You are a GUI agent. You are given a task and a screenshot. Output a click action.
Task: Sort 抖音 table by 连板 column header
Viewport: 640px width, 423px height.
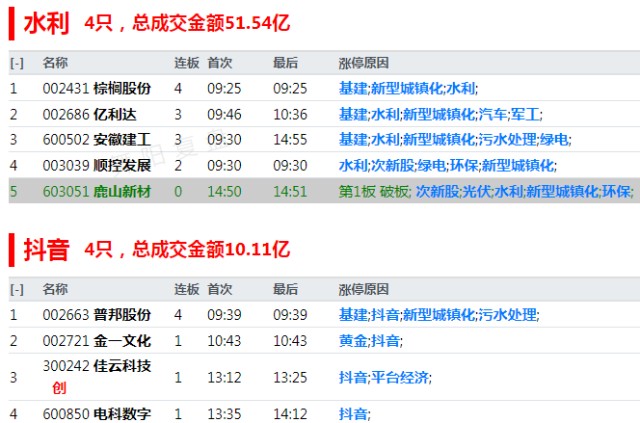click(187, 289)
